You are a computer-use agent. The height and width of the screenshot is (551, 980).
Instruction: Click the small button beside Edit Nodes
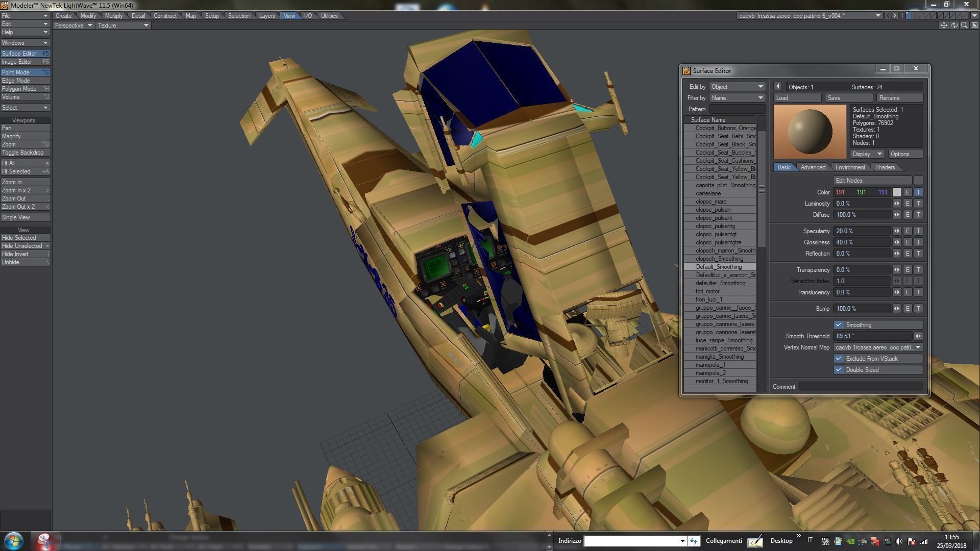(918, 181)
